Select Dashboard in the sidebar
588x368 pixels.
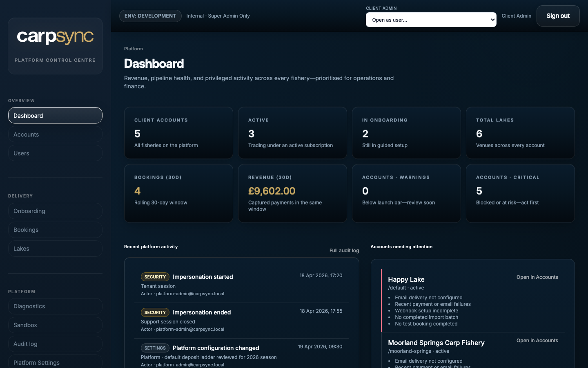point(55,115)
